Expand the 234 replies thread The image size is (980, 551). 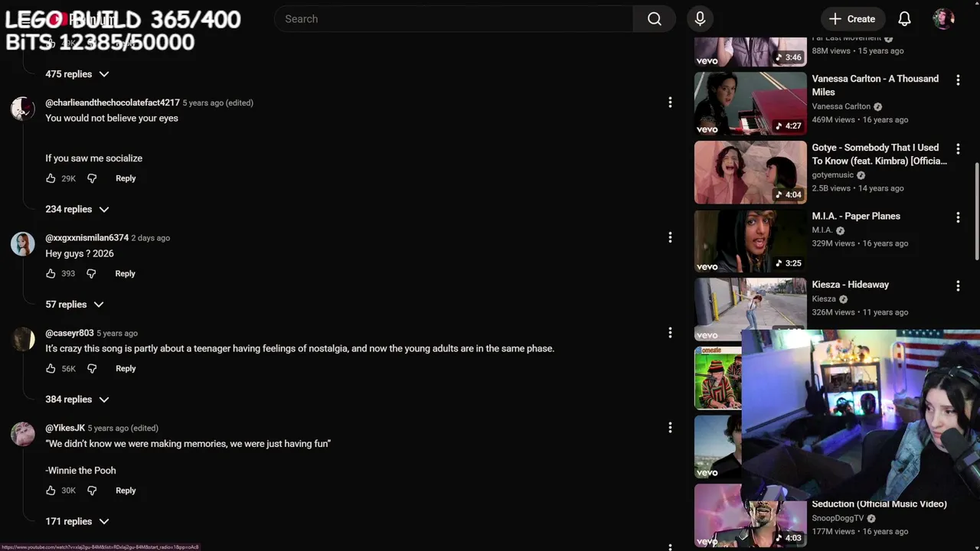pyautogui.click(x=77, y=209)
